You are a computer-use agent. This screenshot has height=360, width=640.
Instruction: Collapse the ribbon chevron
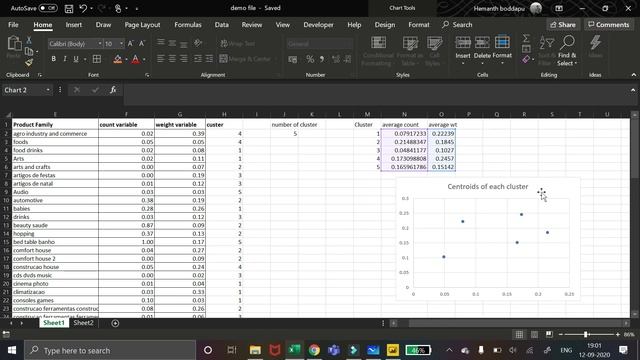(x=633, y=75)
